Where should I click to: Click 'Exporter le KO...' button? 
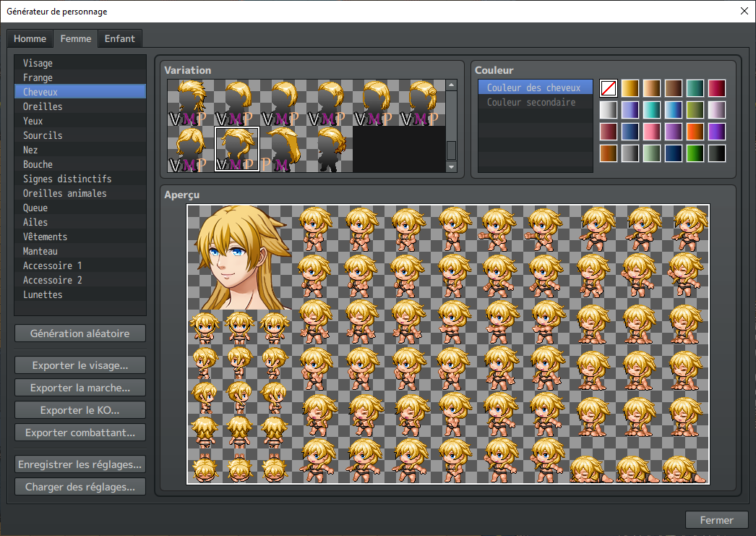[80, 410]
